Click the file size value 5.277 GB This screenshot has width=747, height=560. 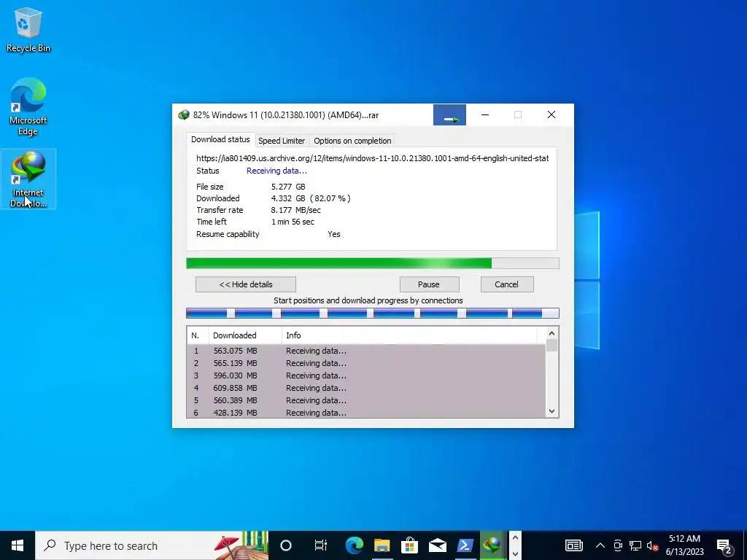click(x=288, y=187)
